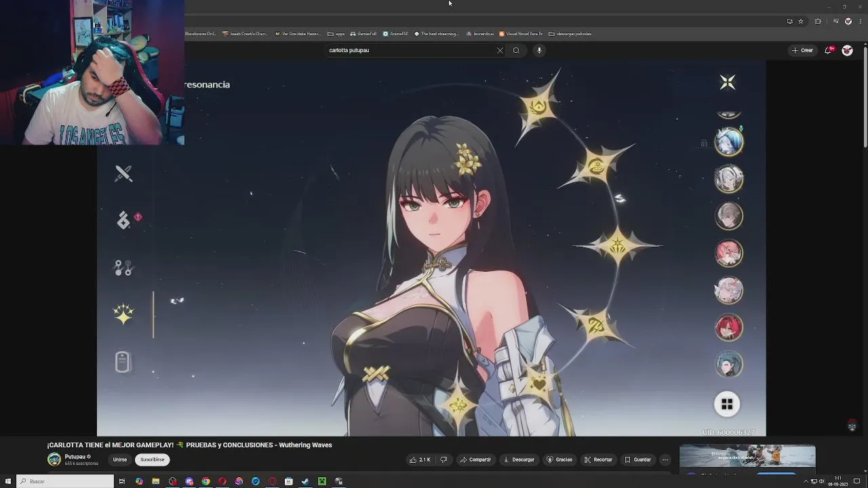Click the Gracias button
The height and width of the screenshot is (488, 868).
(559, 460)
